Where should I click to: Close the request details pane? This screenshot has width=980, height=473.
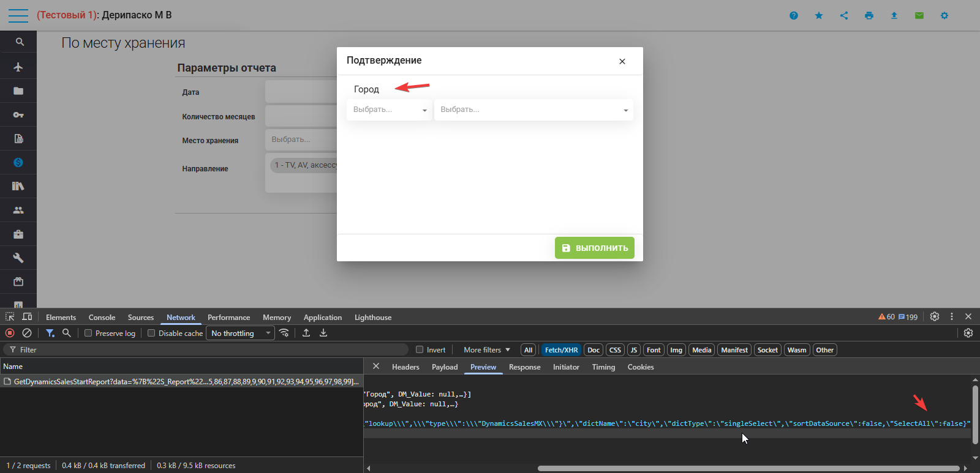[x=376, y=367]
